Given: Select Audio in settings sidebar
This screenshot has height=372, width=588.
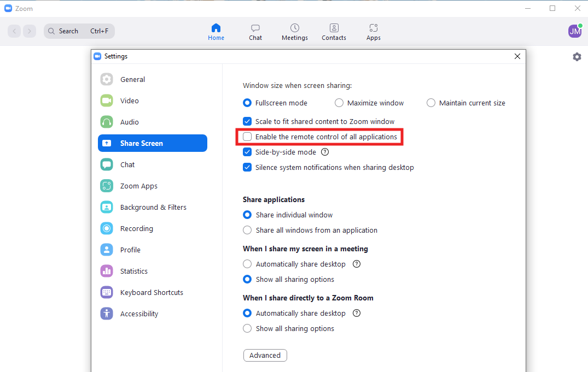Looking at the screenshot, I should pyautogui.click(x=153, y=122).
